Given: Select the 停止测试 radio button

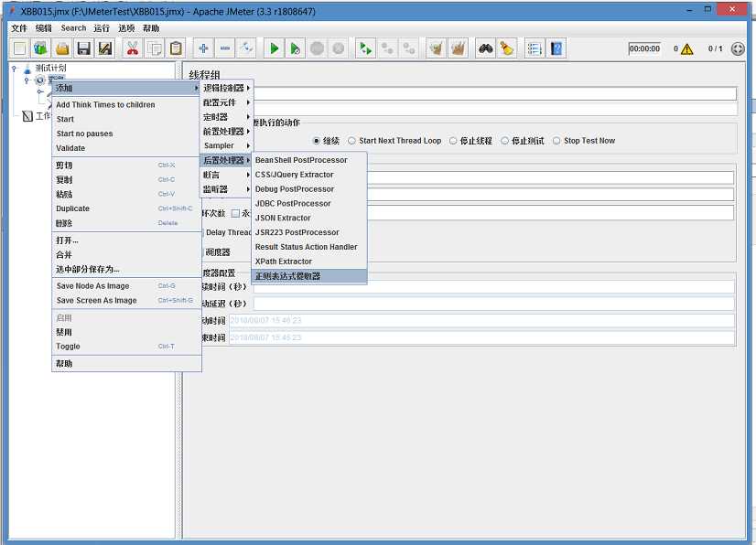Looking at the screenshot, I should point(504,141).
